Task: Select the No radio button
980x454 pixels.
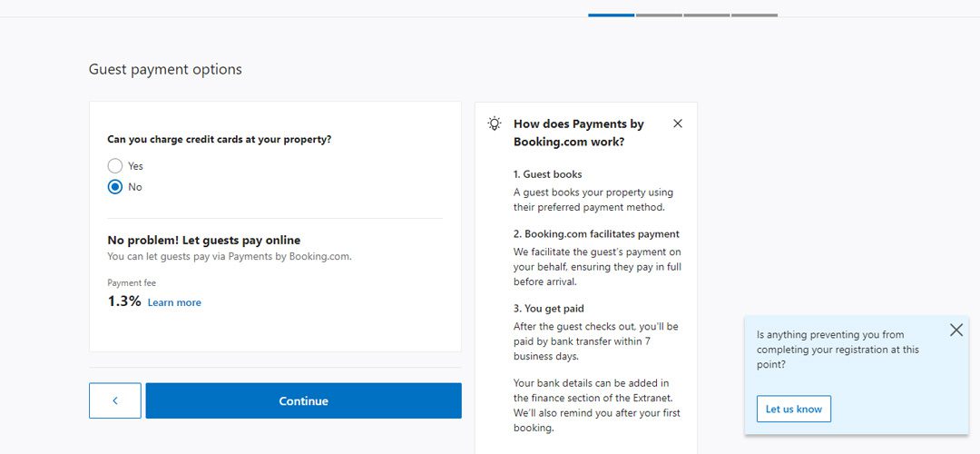Action: 115,187
